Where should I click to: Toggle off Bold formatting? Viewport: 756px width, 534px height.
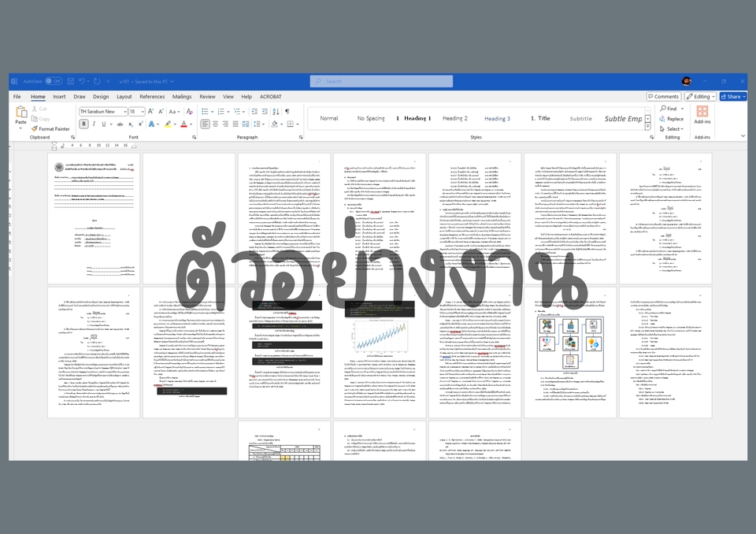83,124
